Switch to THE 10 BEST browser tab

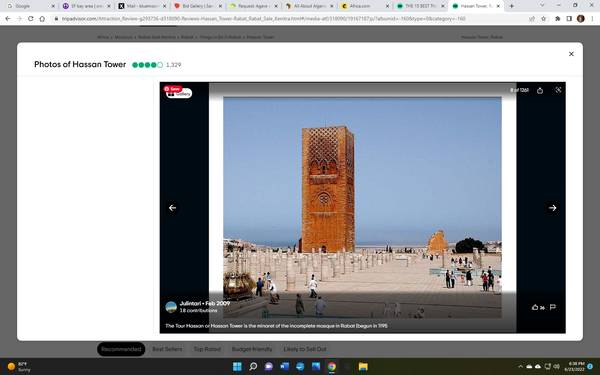click(421, 6)
